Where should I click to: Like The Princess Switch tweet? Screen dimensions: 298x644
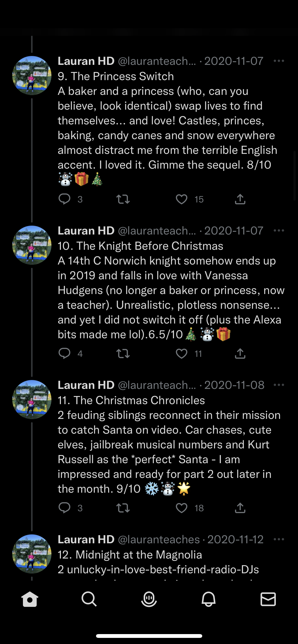pyautogui.click(x=182, y=199)
